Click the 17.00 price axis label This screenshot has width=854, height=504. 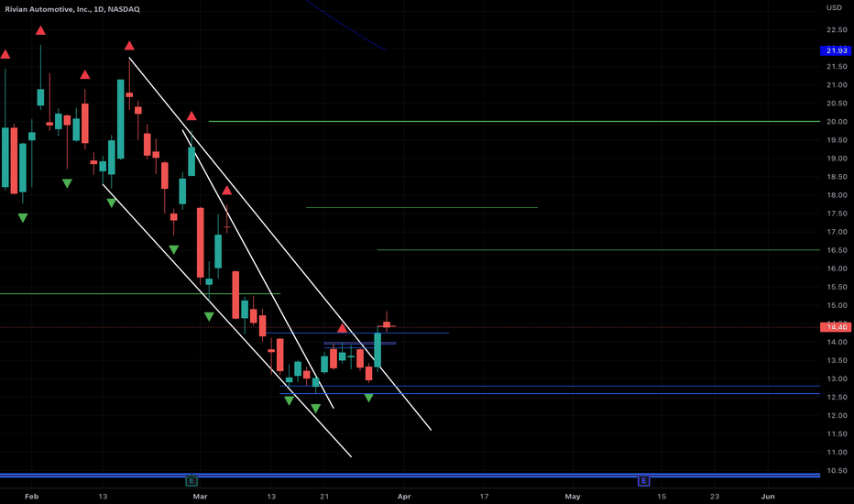tap(837, 232)
